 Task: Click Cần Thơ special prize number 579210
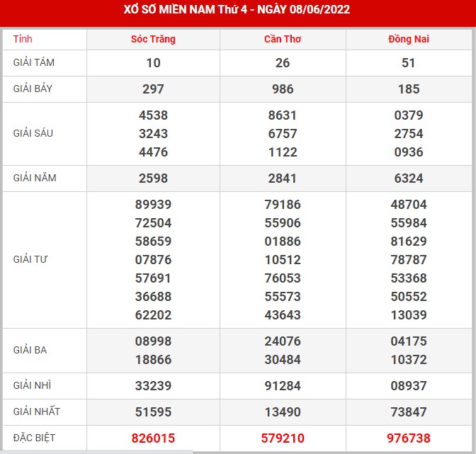[283, 438]
